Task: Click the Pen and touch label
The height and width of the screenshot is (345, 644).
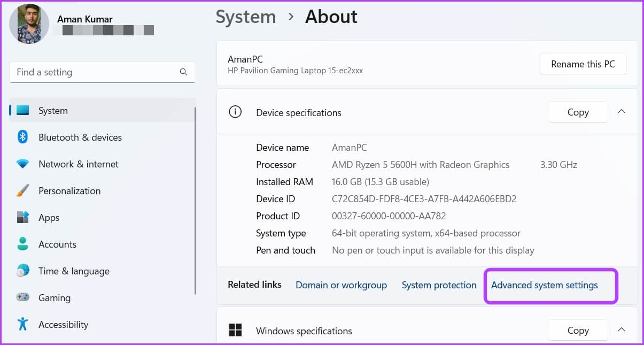Action: click(x=285, y=250)
